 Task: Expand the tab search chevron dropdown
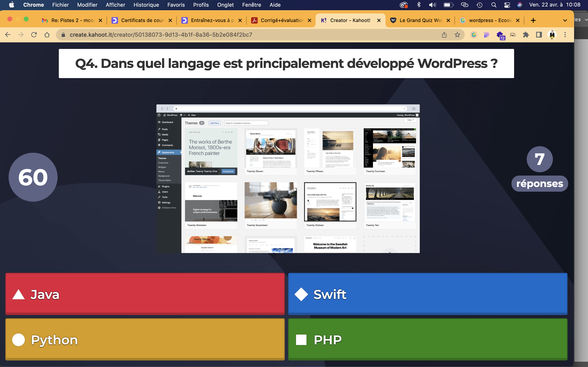pos(565,20)
